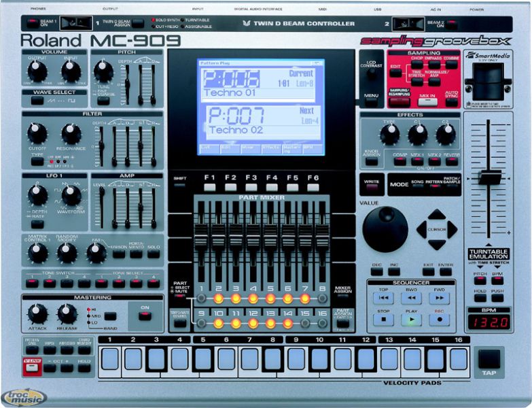The image size is (532, 408).
Task: Click velocity pad 16
Action: click(x=459, y=359)
